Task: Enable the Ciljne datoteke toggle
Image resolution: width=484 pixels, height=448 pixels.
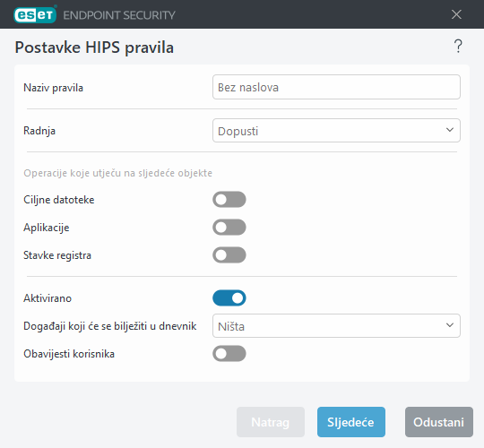Action: coord(229,199)
